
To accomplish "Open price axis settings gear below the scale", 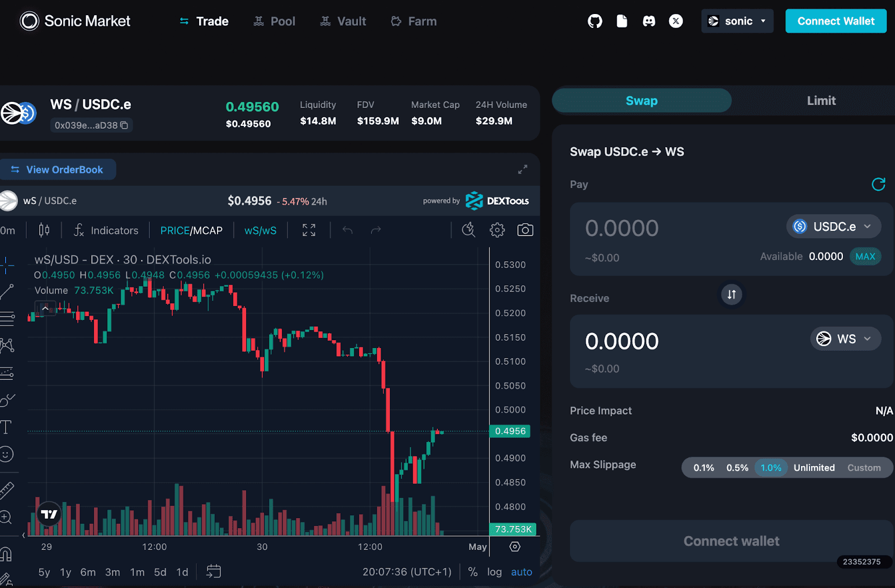I will coord(515,547).
